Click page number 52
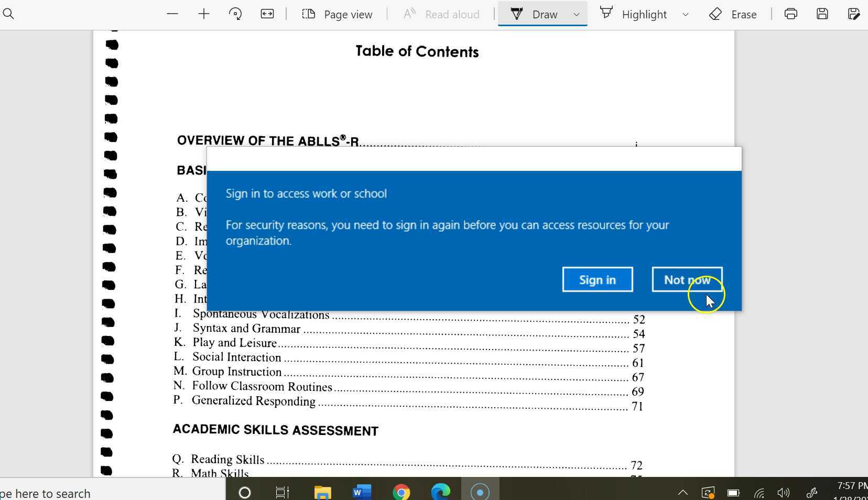The image size is (868, 500). click(639, 319)
